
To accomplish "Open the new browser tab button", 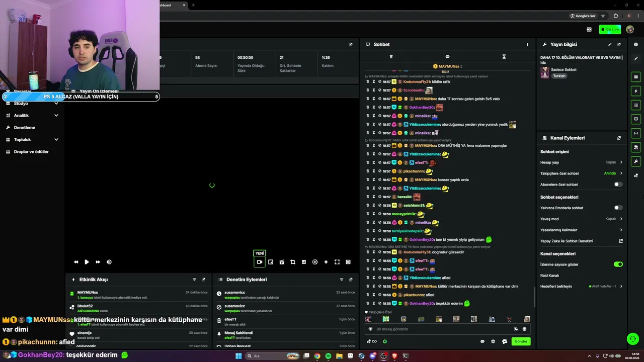I will (x=193, y=5).
